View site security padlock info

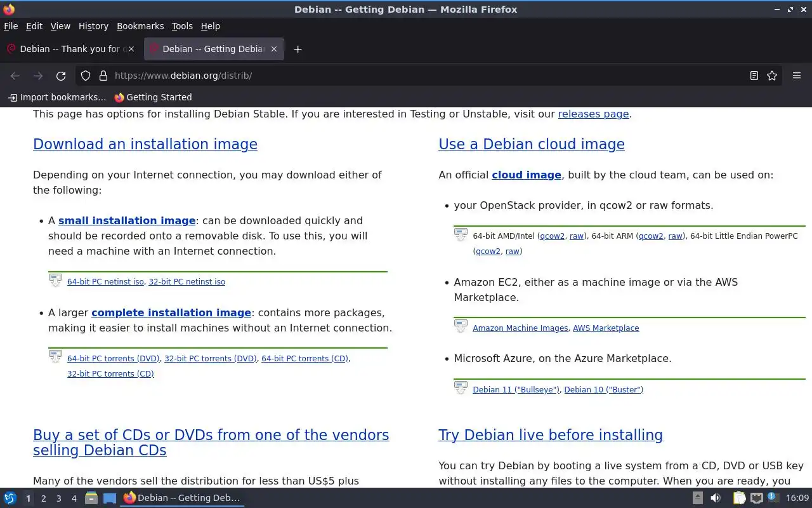[103, 76]
